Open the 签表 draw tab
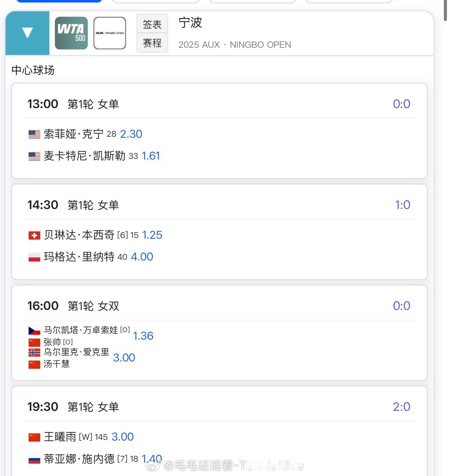450x476 pixels. pos(152,24)
